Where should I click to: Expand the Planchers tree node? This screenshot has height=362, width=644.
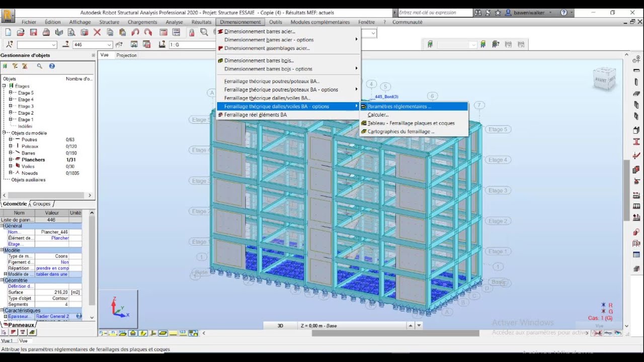click(x=11, y=159)
